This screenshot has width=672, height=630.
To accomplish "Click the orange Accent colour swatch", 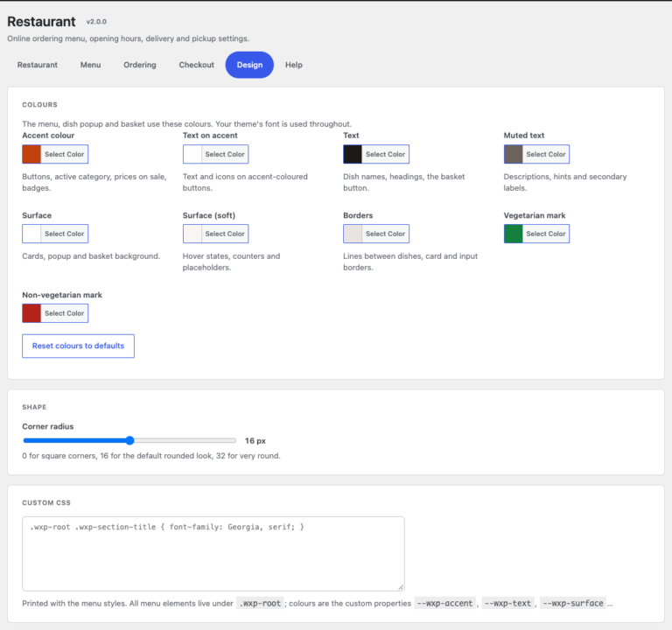I will pos(31,154).
